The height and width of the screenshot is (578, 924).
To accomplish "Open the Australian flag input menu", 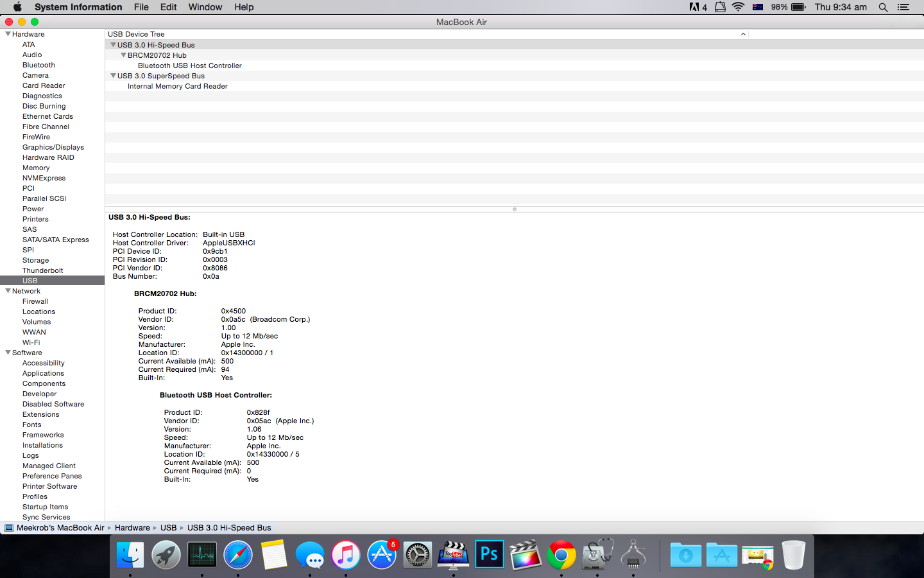I will pyautogui.click(x=758, y=7).
